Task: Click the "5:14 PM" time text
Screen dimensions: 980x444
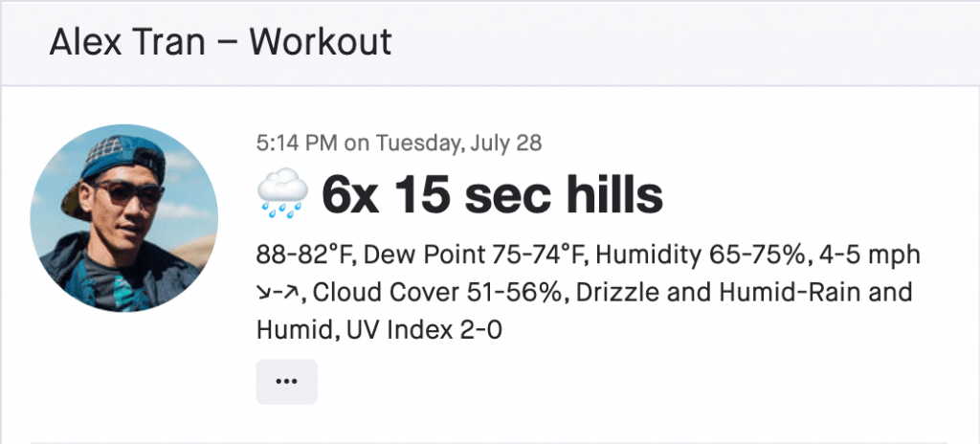Action: point(298,144)
